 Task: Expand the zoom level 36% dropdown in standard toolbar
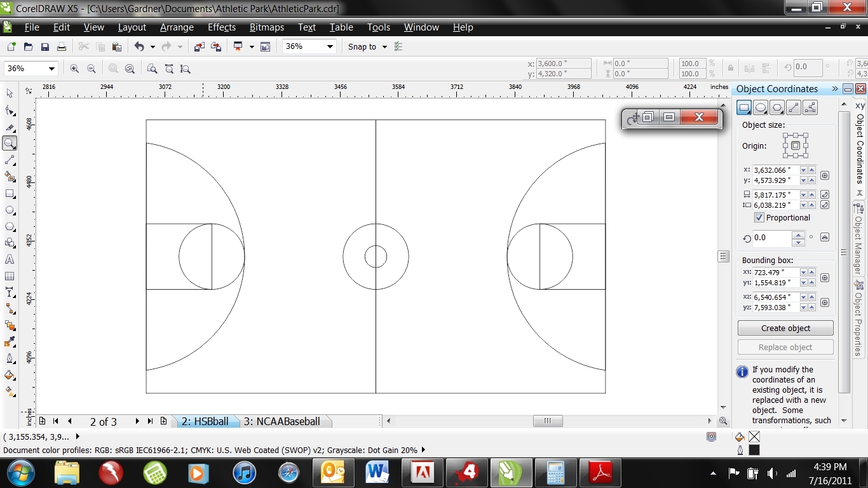tap(330, 46)
